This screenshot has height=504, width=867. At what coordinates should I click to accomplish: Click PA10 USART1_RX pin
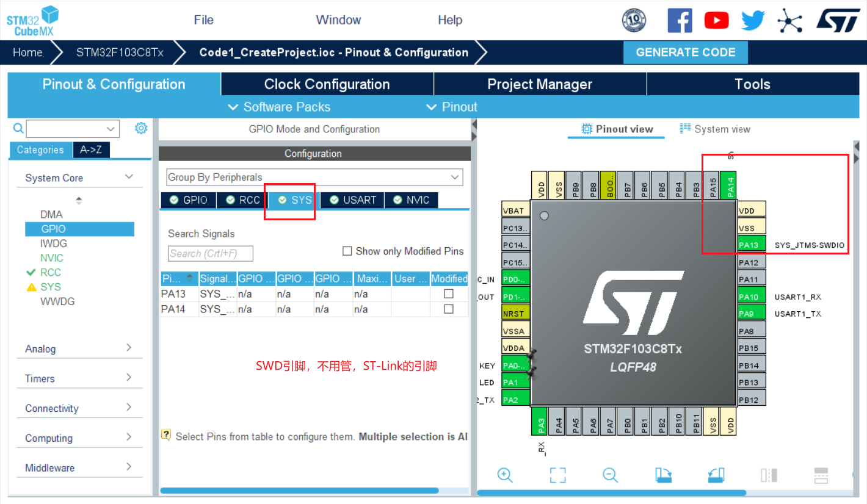tap(752, 297)
